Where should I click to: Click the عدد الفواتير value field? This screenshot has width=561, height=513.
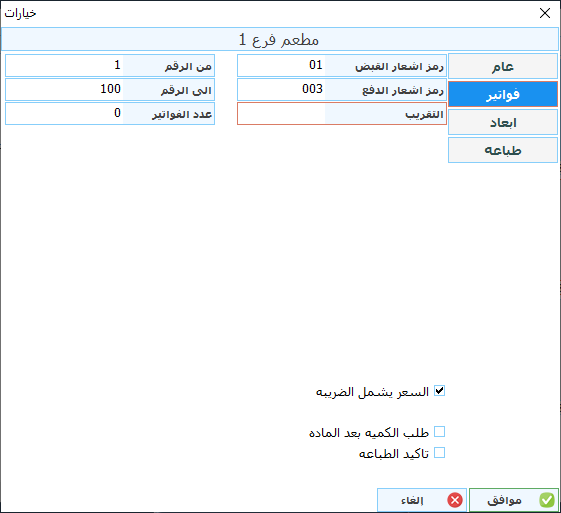pyautogui.click(x=65, y=114)
